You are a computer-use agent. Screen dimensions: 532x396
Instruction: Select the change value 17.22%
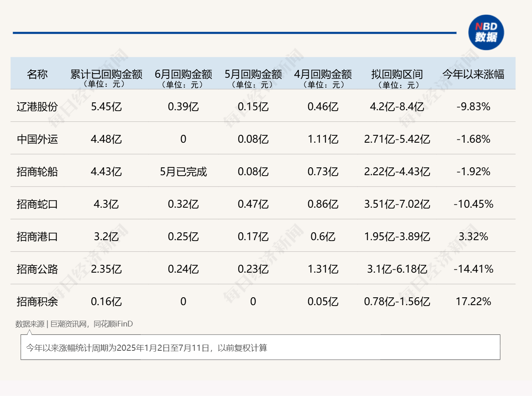pos(473,302)
